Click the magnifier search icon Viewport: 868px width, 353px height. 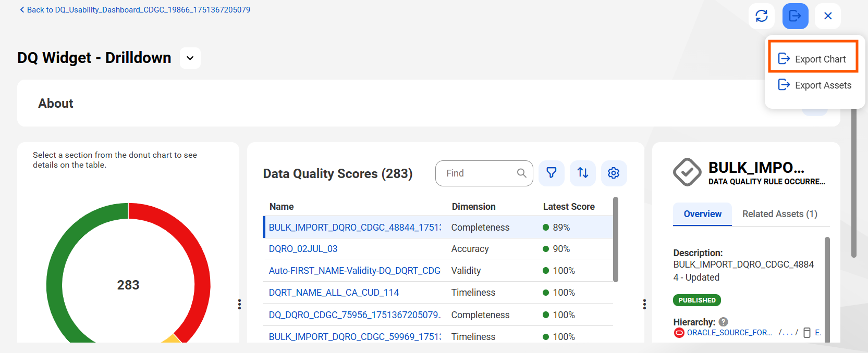[x=521, y=173]
